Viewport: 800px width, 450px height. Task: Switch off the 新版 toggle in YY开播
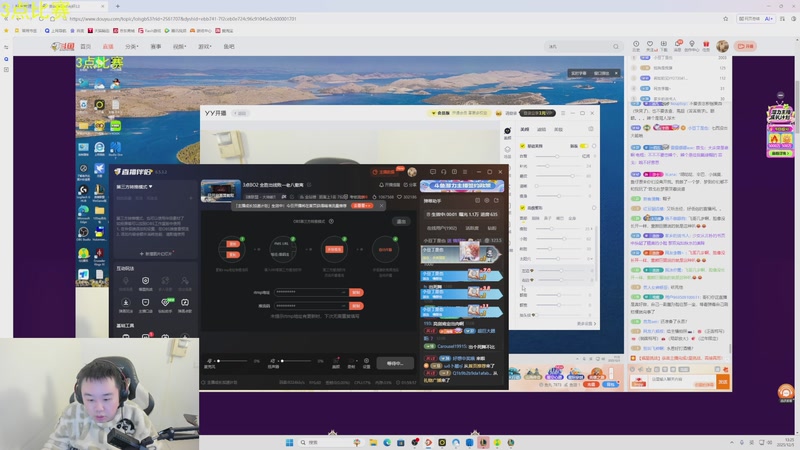click(x=584, y=146)
